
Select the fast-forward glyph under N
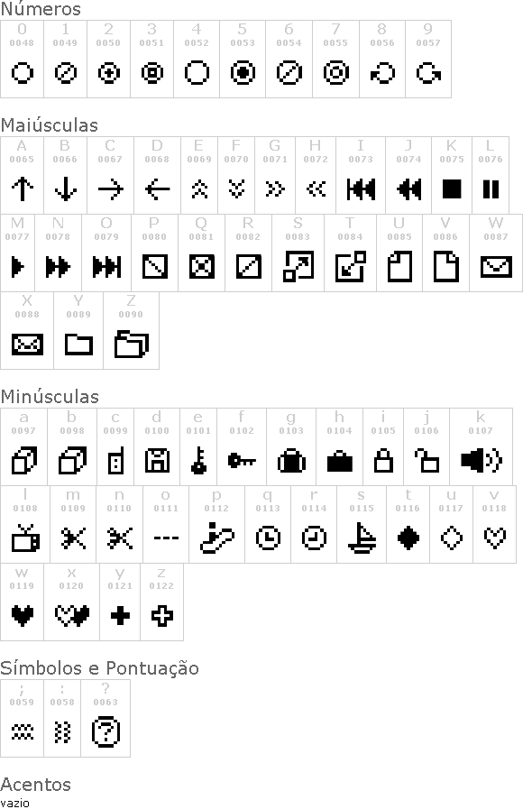click(x=58, y=267)
